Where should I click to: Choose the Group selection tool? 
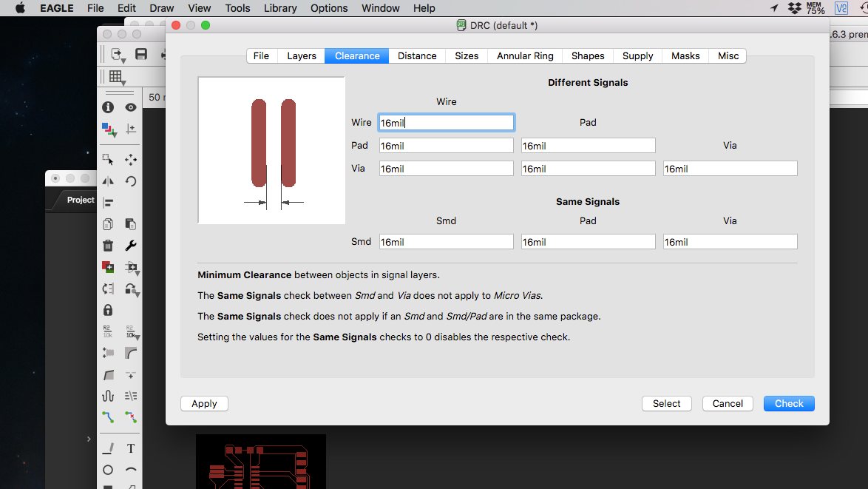(108, 160)
